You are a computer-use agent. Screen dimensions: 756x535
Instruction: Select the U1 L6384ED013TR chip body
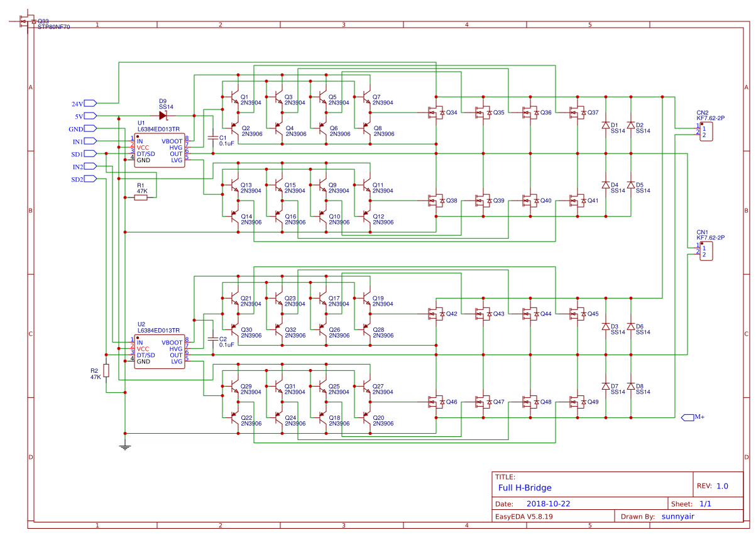pyautogui.click(x=160, y=150)
